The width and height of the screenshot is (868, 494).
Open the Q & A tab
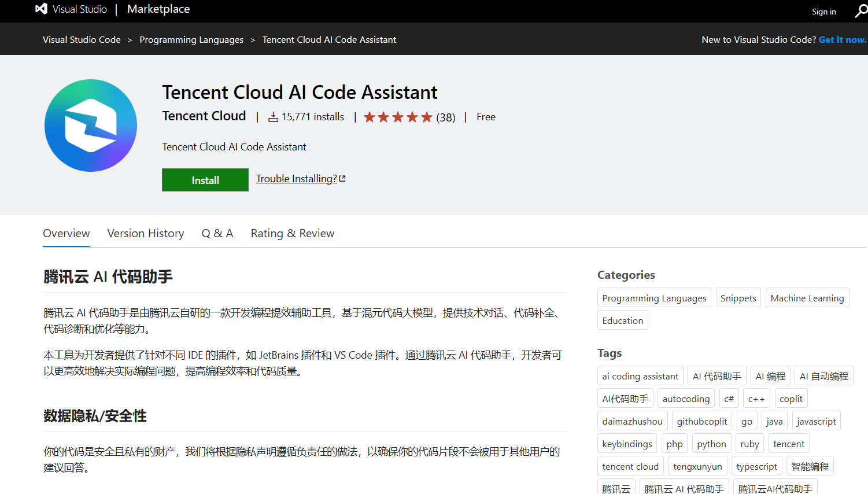[x=217, y=233]
